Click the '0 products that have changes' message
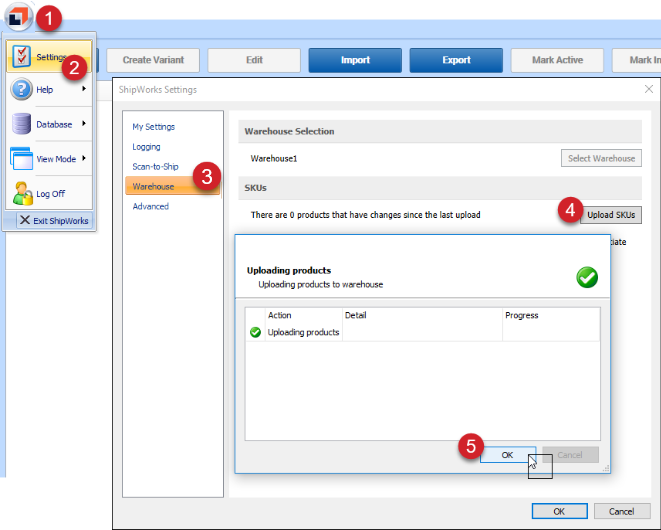Viewport: 661px width, 530px height. (365, 215)
